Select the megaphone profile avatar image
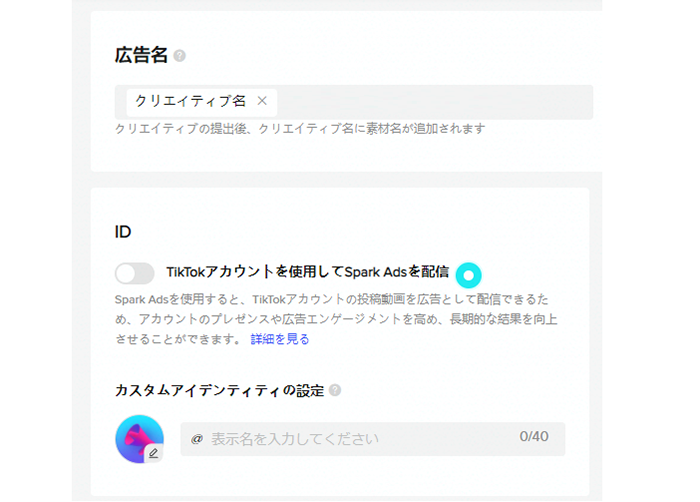This screenshot has height=502, width=700. [x=139, y=439]
